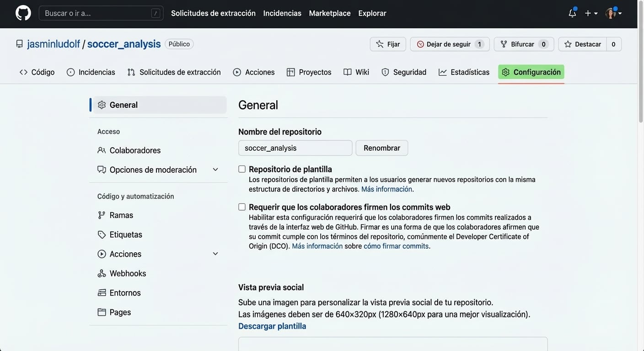Image resolution: width=644 pixels, height=351 pixels.
Task: Click the Estadísticas tab graph icon
Action: pyautogui.click(x=442, y=72)
